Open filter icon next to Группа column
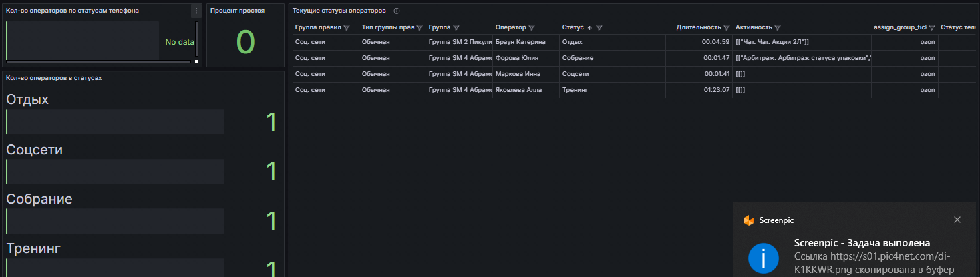 [456, 28]
